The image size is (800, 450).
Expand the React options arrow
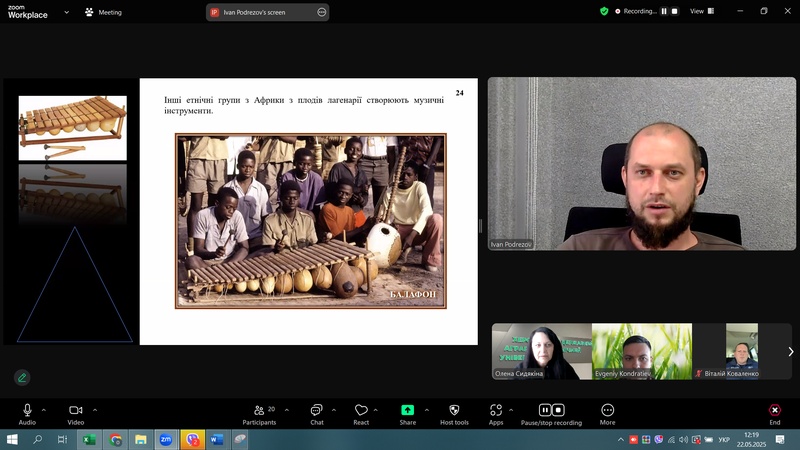[376, 410]
